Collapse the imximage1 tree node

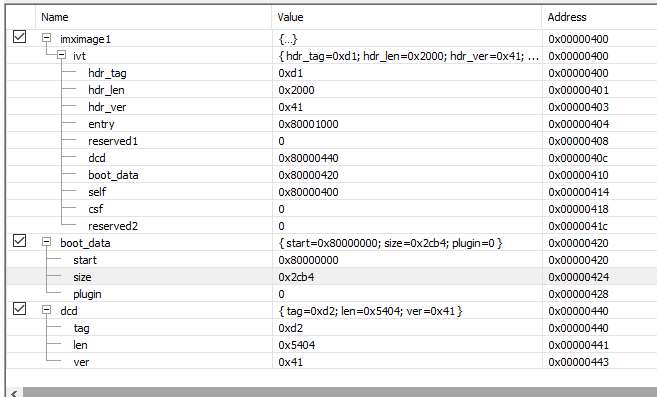(47, 38)
